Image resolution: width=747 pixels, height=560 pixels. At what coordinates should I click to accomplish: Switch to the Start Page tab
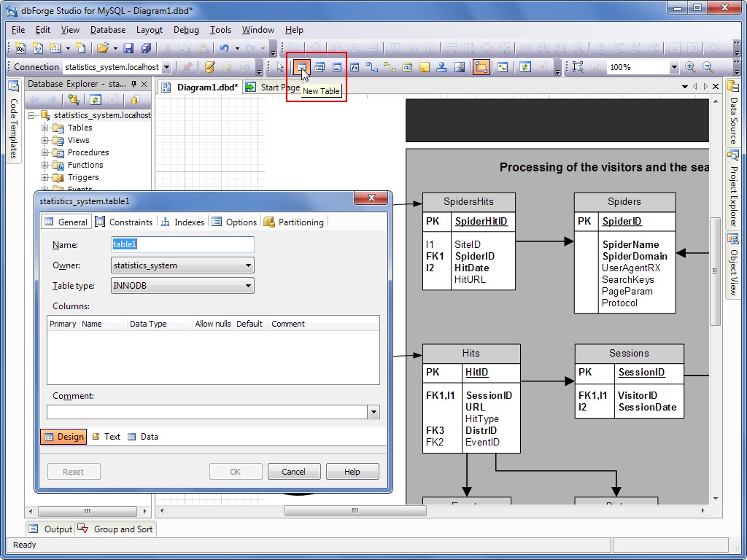pos(273,87)
